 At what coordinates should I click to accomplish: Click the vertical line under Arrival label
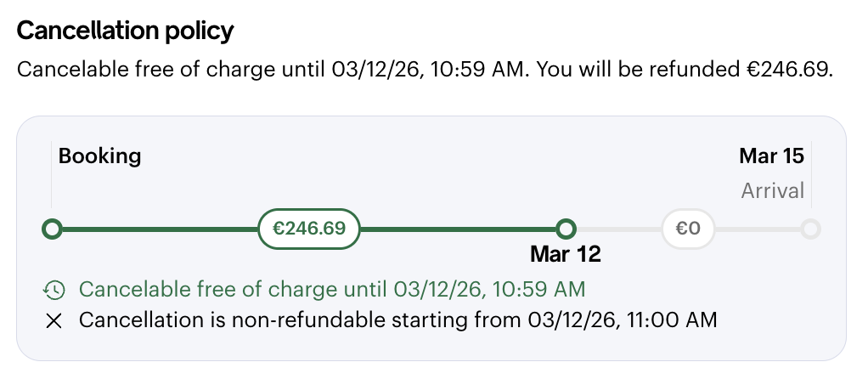coord(811,183)
